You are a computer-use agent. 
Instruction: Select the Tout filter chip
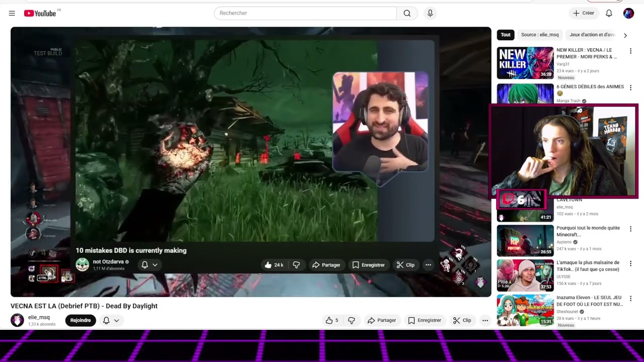point(506,35)
